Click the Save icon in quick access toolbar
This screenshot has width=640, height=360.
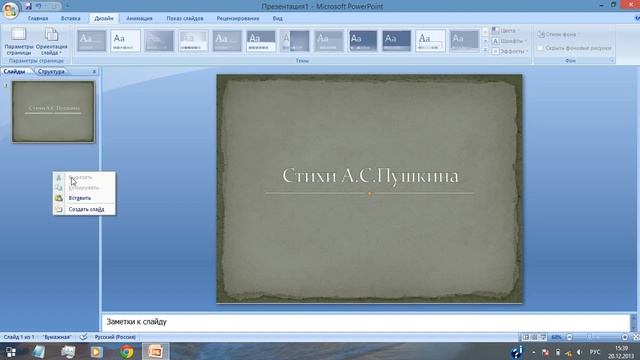28,6
